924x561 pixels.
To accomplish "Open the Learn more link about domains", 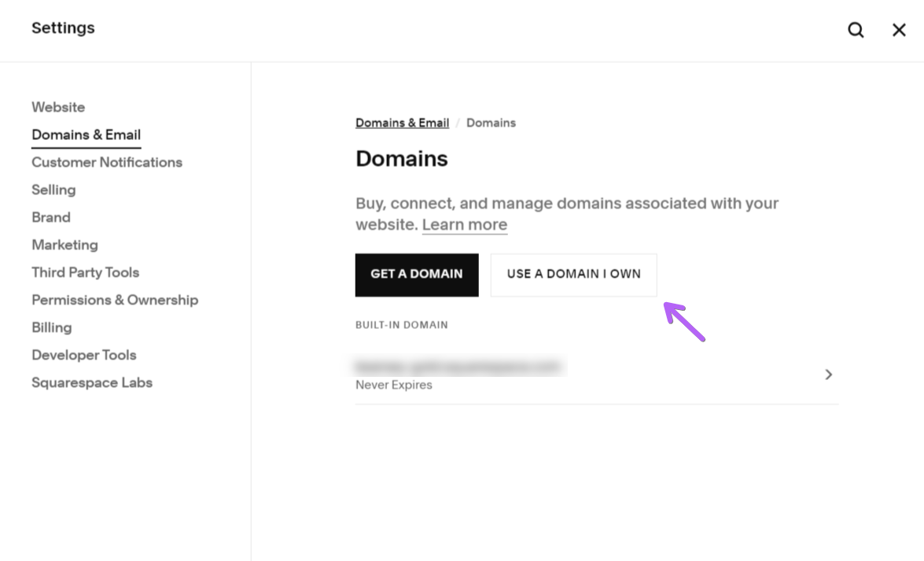I will (464, 224).
